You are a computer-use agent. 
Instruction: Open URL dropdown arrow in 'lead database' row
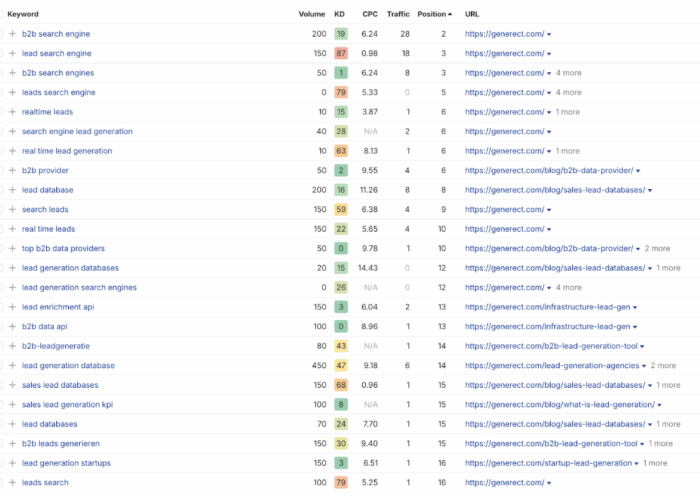651,190
